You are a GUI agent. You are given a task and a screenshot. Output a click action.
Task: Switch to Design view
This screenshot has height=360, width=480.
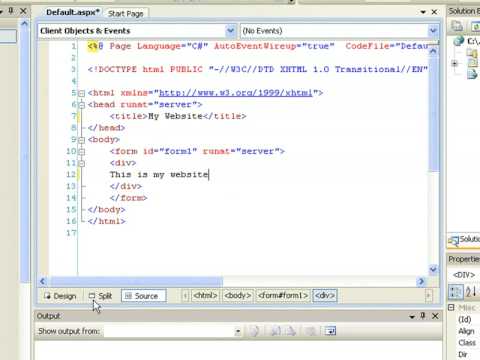click(x=60, y=296)
